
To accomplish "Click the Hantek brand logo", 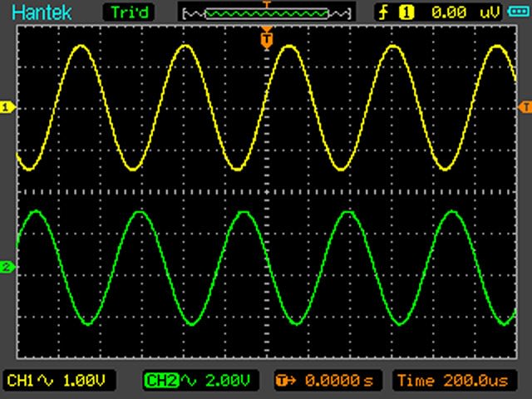I will point(42,12).
